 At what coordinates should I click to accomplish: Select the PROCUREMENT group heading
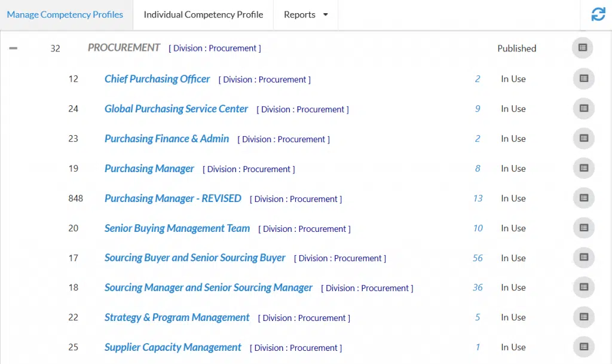click(124, 48)
